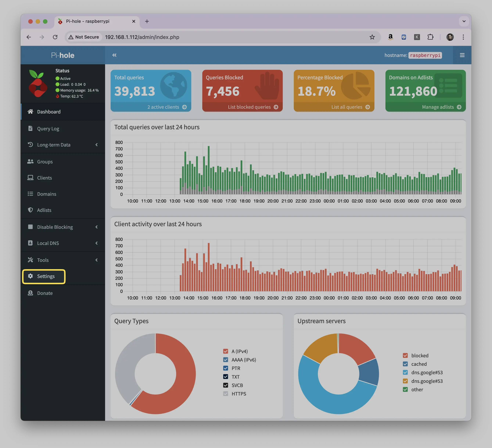Click the Groups people icon
The image size is (492, 448).
tap(30, 161)
